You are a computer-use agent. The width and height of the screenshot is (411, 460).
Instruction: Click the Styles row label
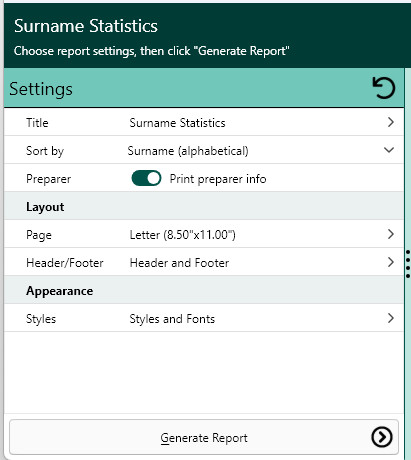coord(41,319)
